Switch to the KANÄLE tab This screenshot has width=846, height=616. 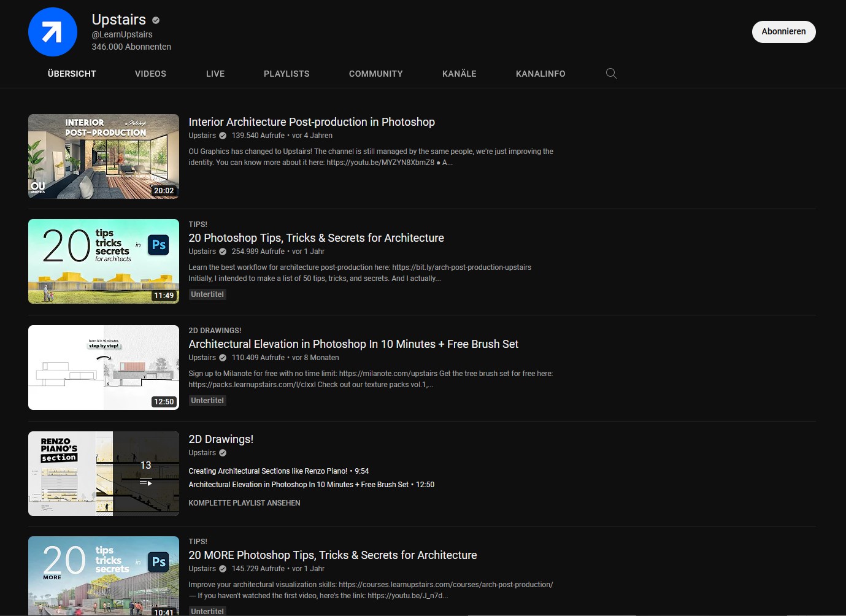pyautogui.click(x=460, y=74)
